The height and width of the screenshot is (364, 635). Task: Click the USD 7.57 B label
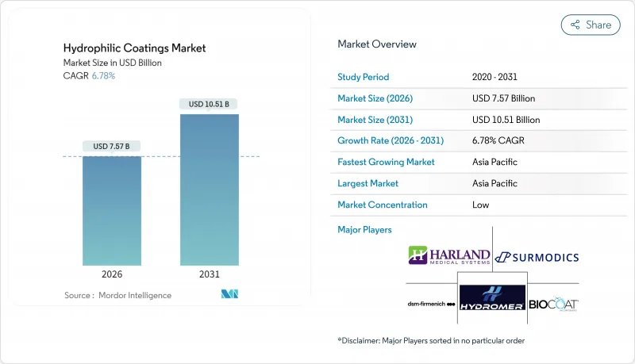[113, 146]
